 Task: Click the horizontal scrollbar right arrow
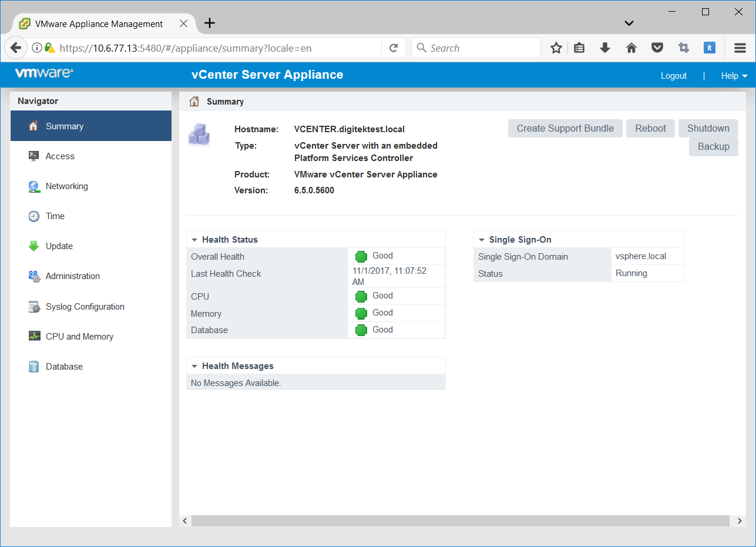[740, 521]
